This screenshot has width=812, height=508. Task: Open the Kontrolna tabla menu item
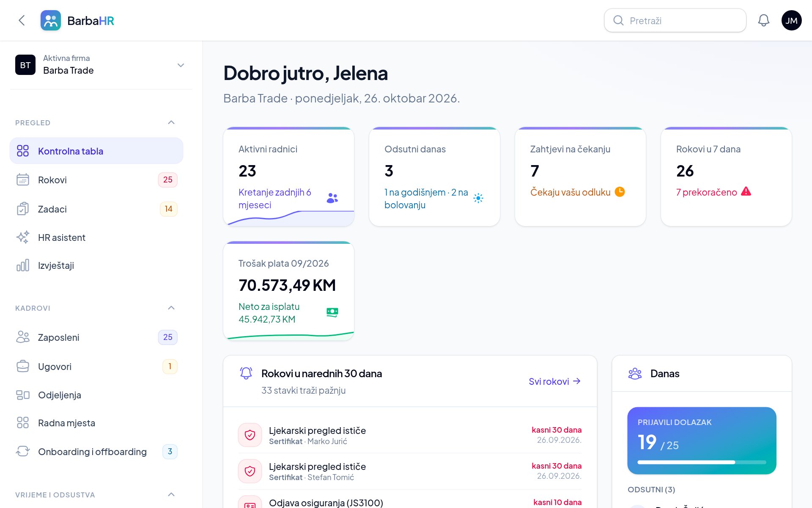click(96, 151)
